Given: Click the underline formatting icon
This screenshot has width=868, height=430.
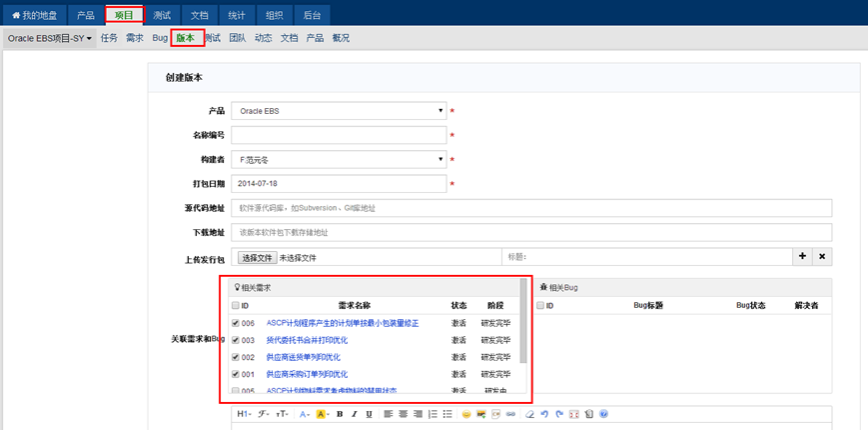Looking at the screenshot, I should [369, 414].
